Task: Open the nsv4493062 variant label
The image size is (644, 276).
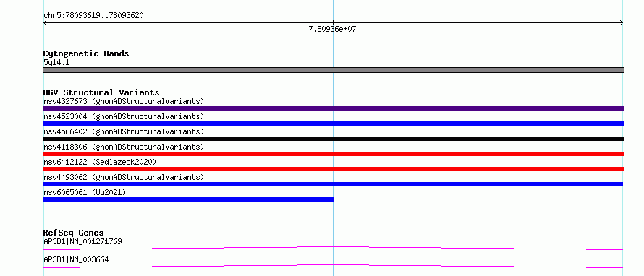Action: tap(124, 177)
